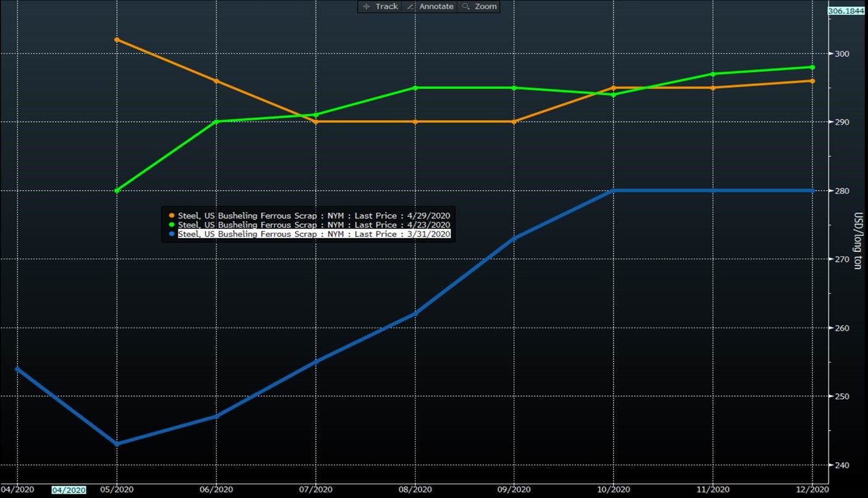Click the Zoom magnifier icon
This screenshot has height=498, width=868.
(465, 6)
